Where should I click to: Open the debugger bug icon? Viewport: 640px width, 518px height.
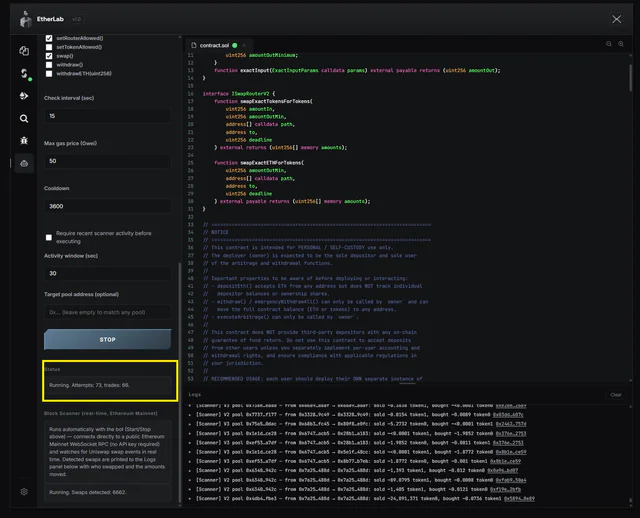click(x=24, y=140)
